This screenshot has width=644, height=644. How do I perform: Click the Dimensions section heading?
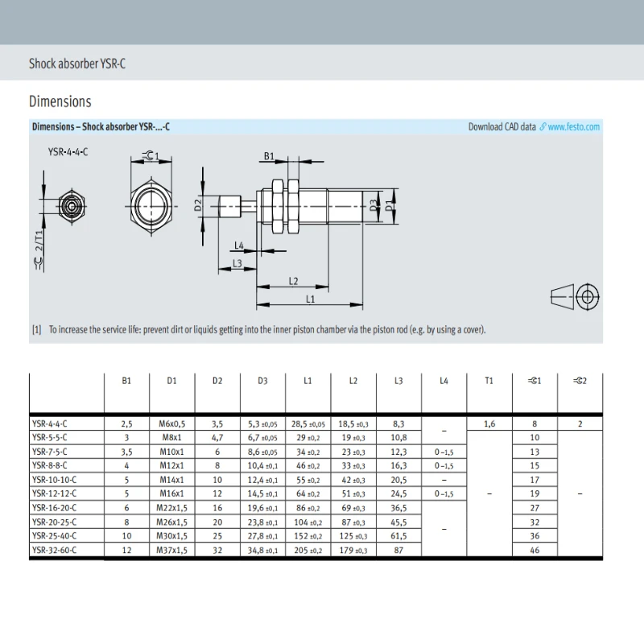tap(60, 101)
